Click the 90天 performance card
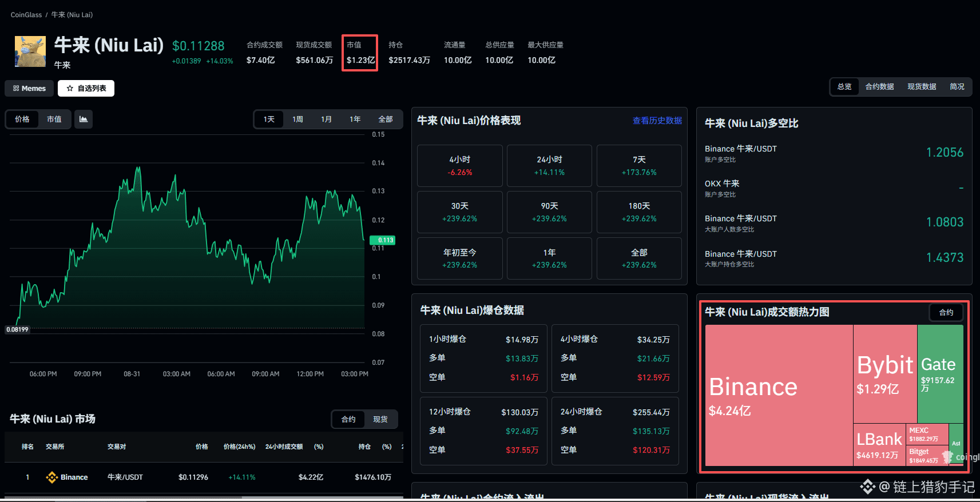The height and width of the screenshot is (502, 980). click(x=549, y=212)
